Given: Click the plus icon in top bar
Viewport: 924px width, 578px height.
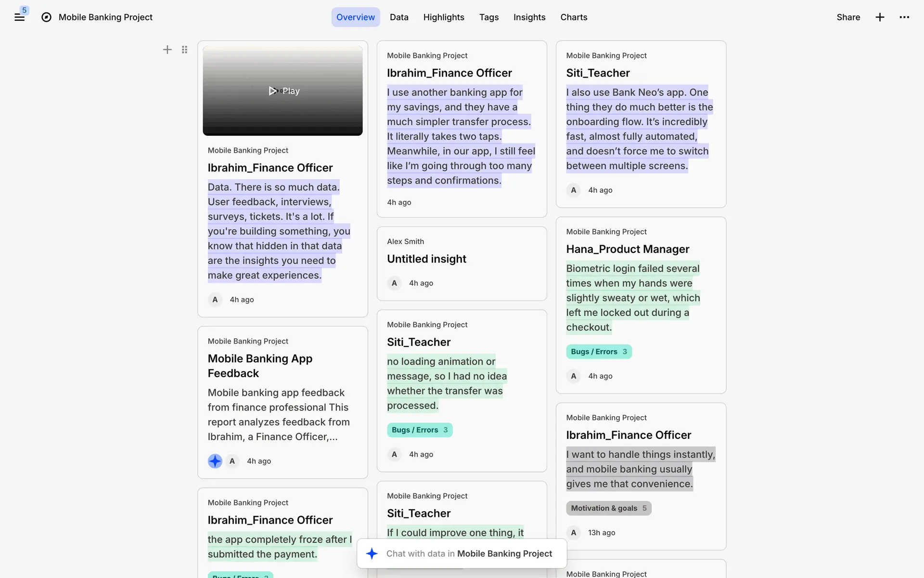Looking at the screenshot, I should click(880, 17).
